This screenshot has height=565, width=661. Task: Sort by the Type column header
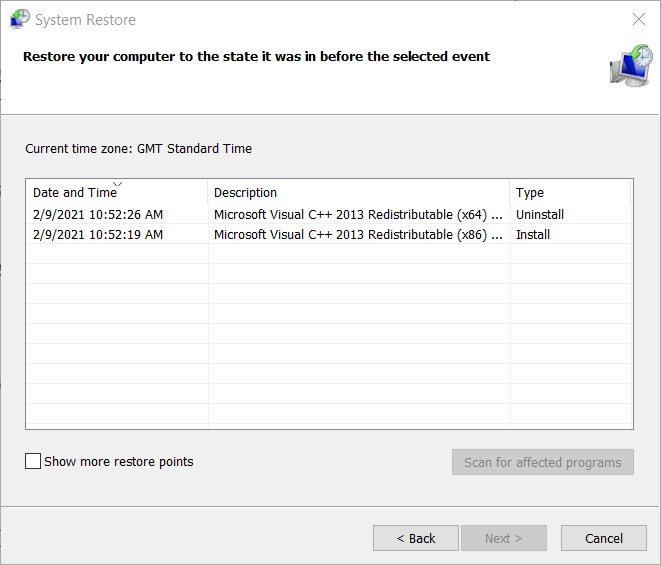pyautogui.click(x=570, y=193)
